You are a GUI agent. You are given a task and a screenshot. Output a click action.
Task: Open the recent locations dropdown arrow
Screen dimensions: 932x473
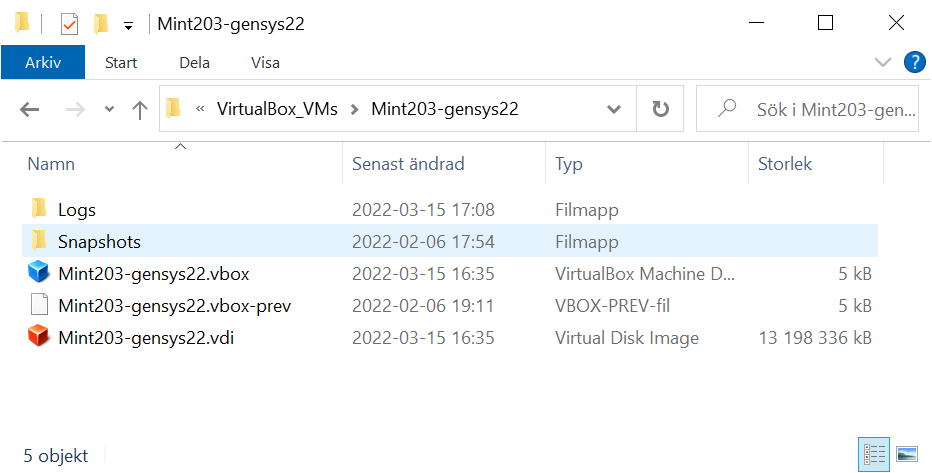coord(109,109)
